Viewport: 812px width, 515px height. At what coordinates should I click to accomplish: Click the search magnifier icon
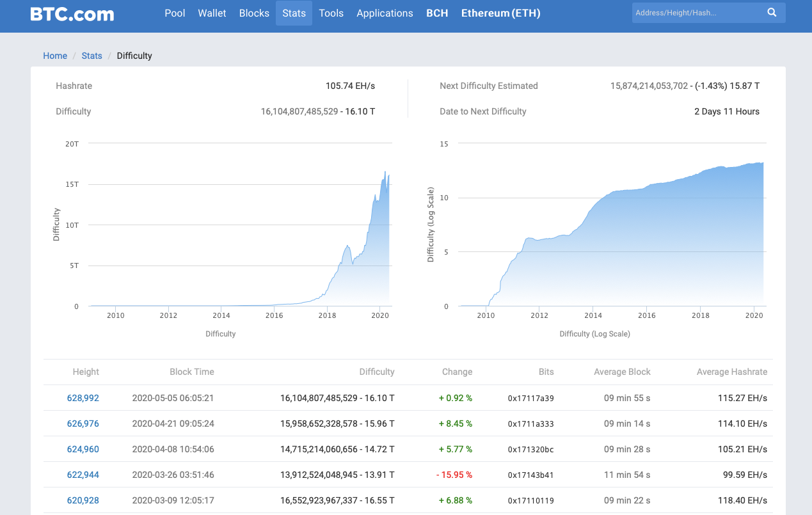pyautogui.click(x=772, y=12)
